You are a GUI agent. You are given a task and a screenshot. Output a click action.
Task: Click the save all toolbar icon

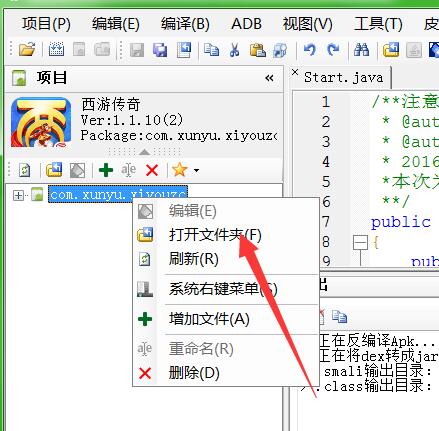(x=160, y=50)
